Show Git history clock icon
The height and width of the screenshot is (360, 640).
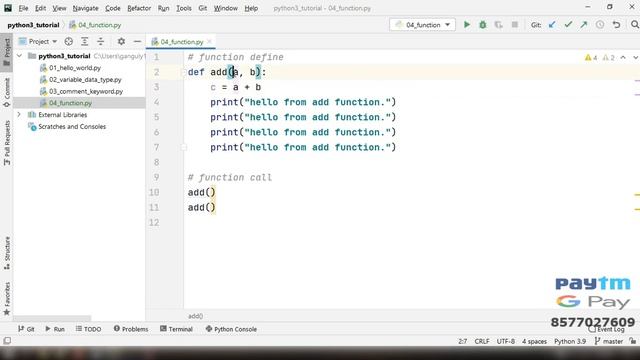click(600, 25)
